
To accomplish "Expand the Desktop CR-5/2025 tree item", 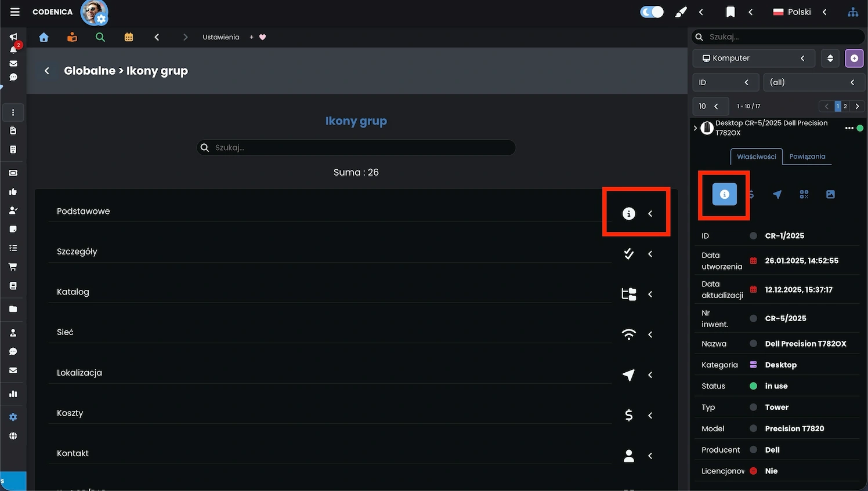I will pyautogui.click(x=695, y=128).
